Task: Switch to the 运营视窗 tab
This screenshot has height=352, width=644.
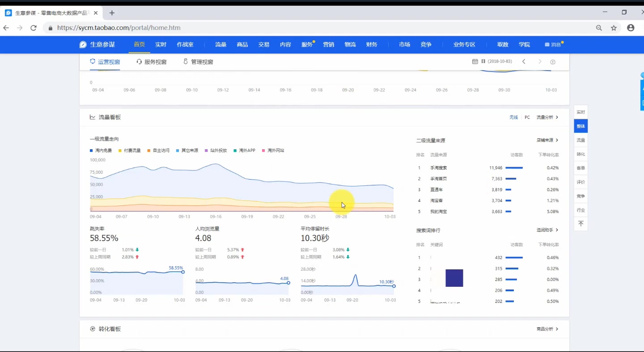Action: point(105,62)
